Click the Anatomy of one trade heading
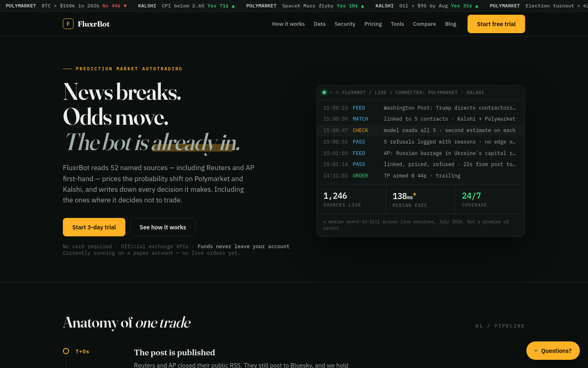 pyautogui.click(x=127, y=323)
